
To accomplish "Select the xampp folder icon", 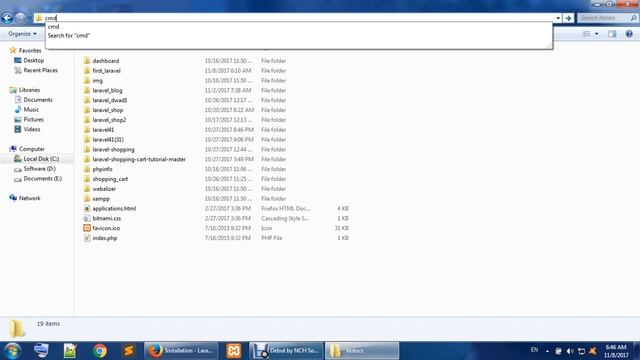I will pyautogui.click(x=87, y=198).
